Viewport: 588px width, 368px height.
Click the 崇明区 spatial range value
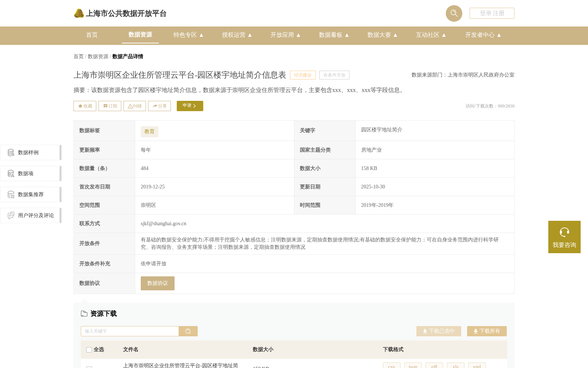point(148,205)
